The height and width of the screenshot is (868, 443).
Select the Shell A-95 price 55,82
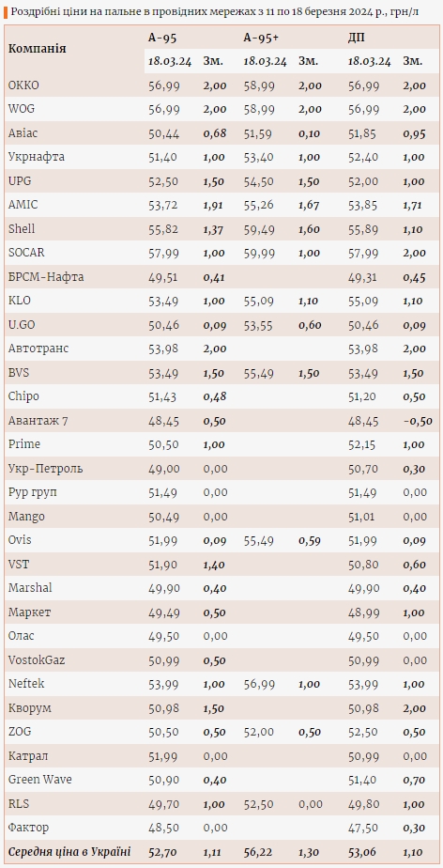(163, 228)
